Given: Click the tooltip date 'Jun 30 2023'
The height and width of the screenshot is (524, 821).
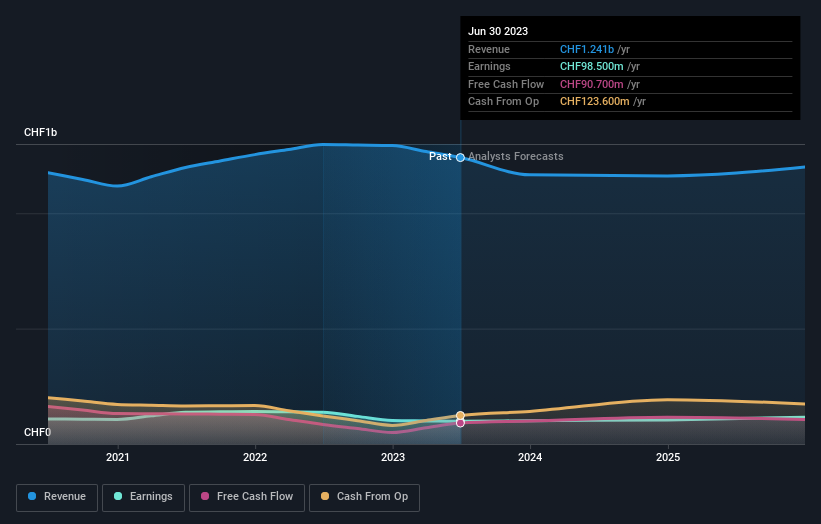Looking at the screenshot, I should tap(498, 31).
